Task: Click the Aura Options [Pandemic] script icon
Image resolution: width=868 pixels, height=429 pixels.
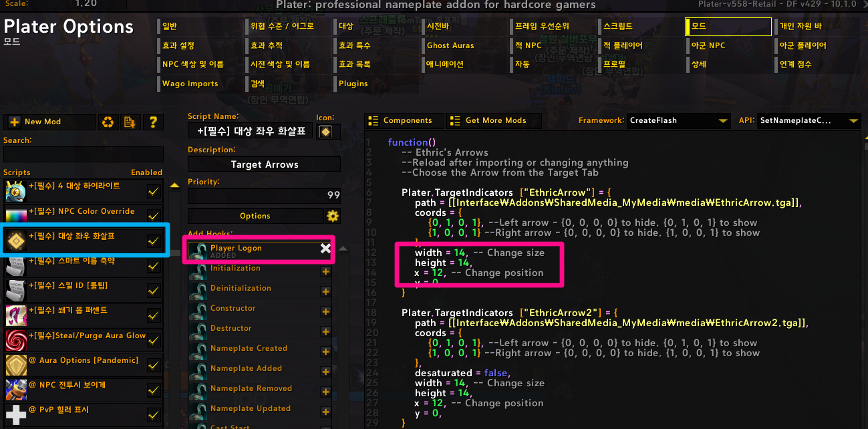Action: coord(16,365)
